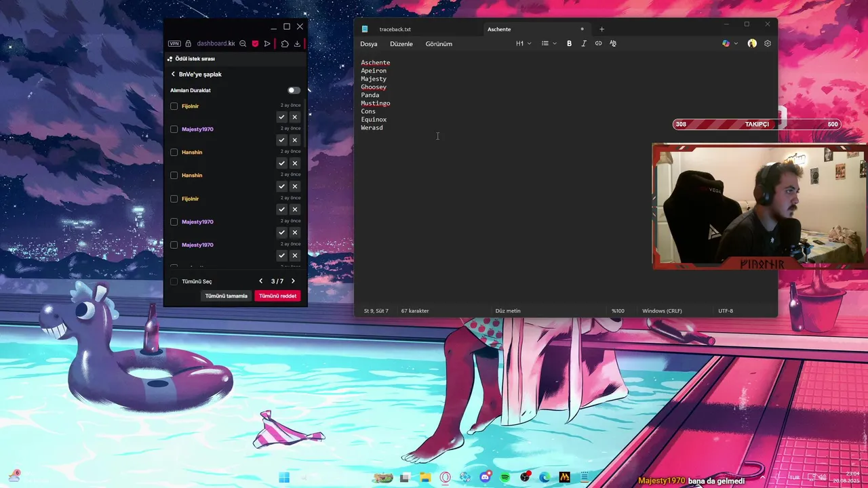The height and width of the screenshot is (488, 868).
Task: Switch to traceback.txt tab
Action: click(395, 29)
